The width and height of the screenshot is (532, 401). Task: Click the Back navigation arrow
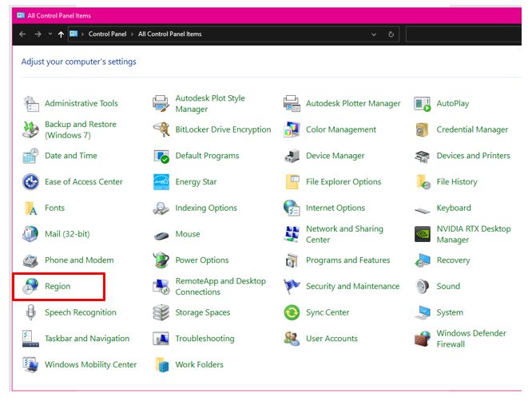(22, 34)
